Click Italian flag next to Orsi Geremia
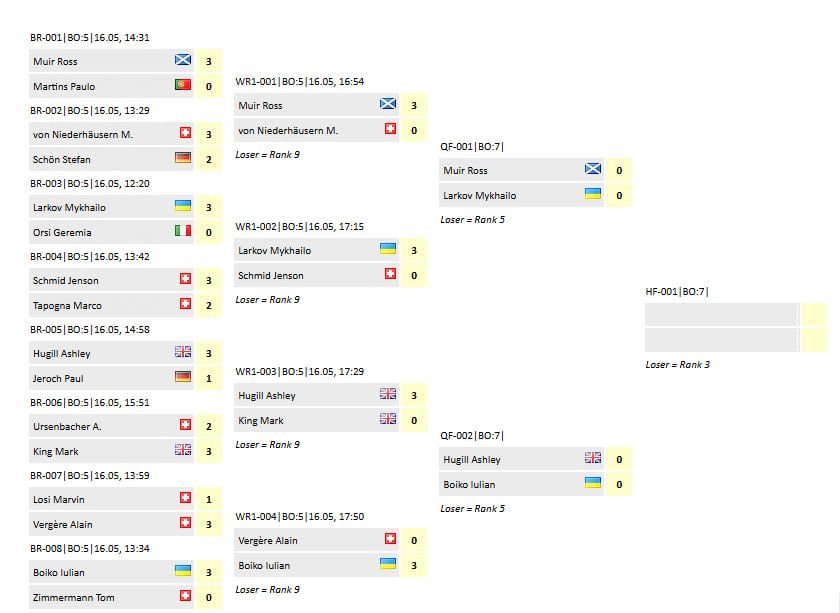Image resolution: width=840 pixels, height=613 pixels. [183, 230]
